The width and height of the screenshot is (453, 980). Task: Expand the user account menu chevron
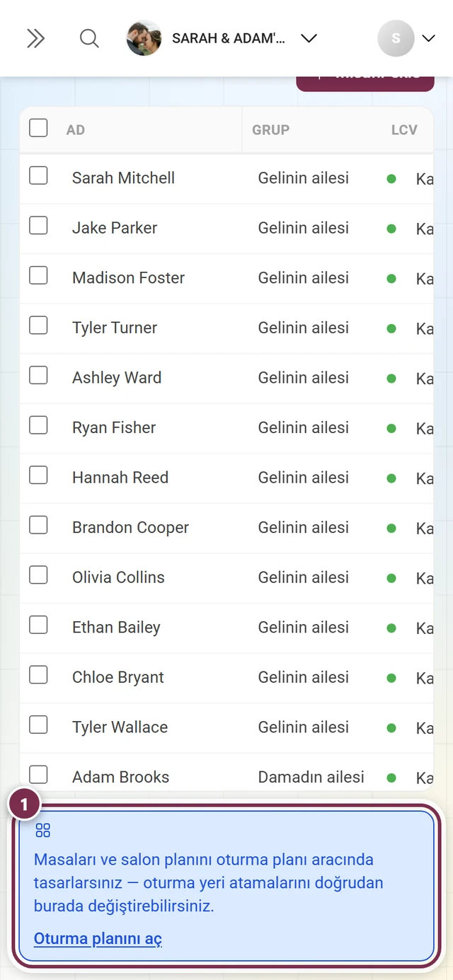(x=428, y=38)
